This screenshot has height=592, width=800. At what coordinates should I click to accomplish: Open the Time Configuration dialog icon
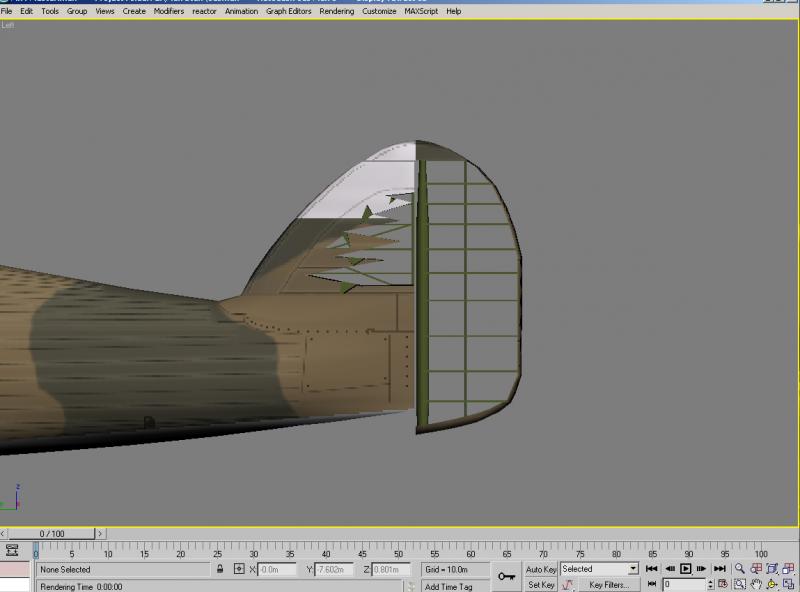pos(722,584)
